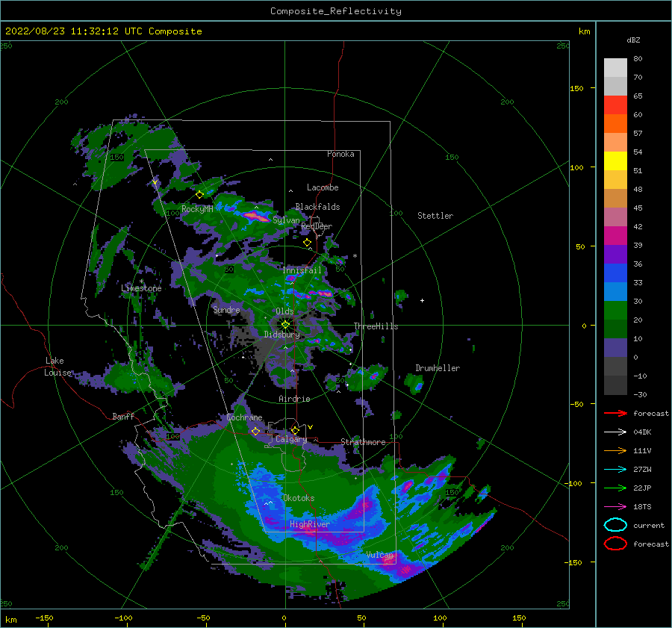Click the yellow diamond marker below Cochrane
Image resolution: width=672 pixels, height=628 pixels.
click(256, 431)
